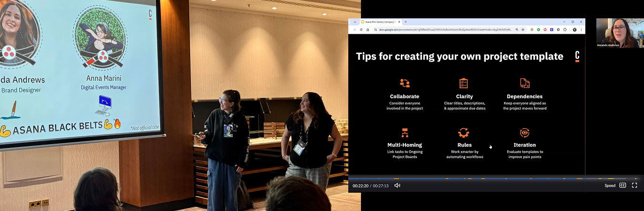Image resolution: width=644 pixels, height=211 pixels.
Task: Click the slide title 'Tips for creating your own project template'
Action: point(460,56)
